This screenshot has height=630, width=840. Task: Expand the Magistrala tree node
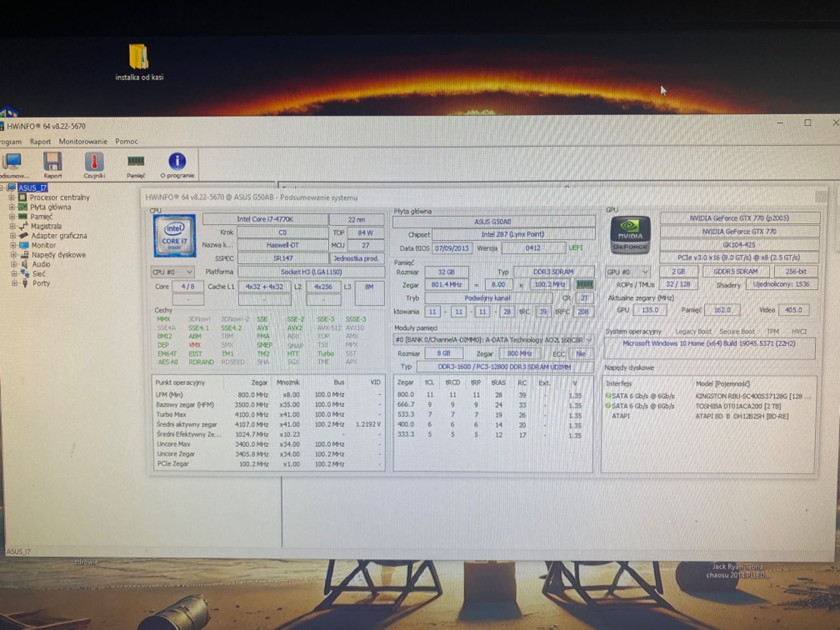tap(13, 226)
